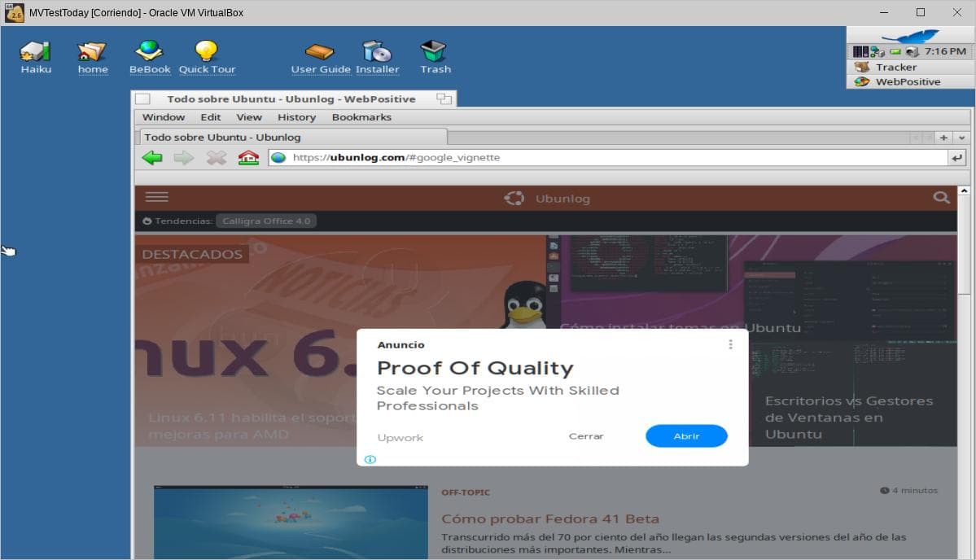The width and height of the screenshot is (976, 560).
Task: Add a new tab with plus button
Action: 944,138
